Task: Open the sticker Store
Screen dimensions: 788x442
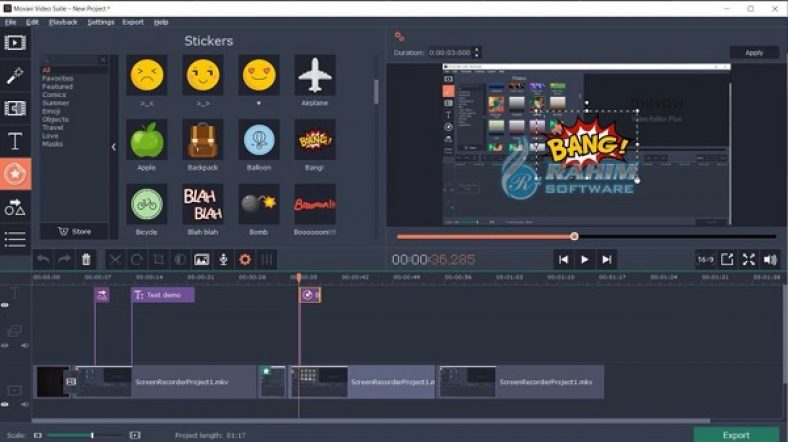Action: [x=74, y=231]
